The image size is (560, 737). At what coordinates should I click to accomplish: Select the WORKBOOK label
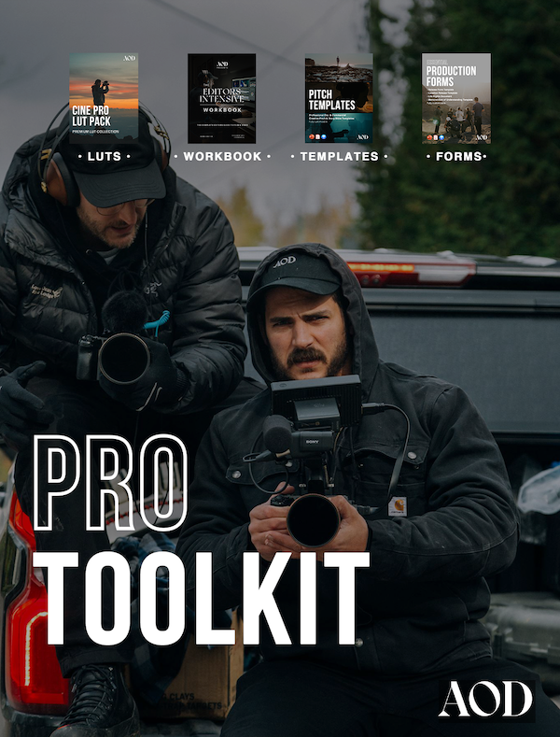222,157
